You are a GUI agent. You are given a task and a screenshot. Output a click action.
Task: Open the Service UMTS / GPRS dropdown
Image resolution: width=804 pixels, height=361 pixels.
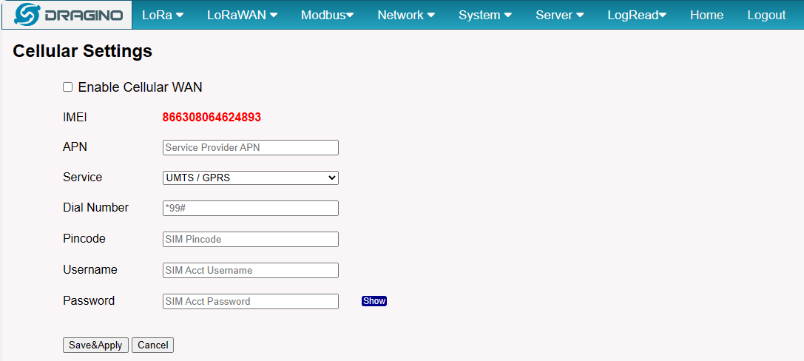tap(251, 178)
